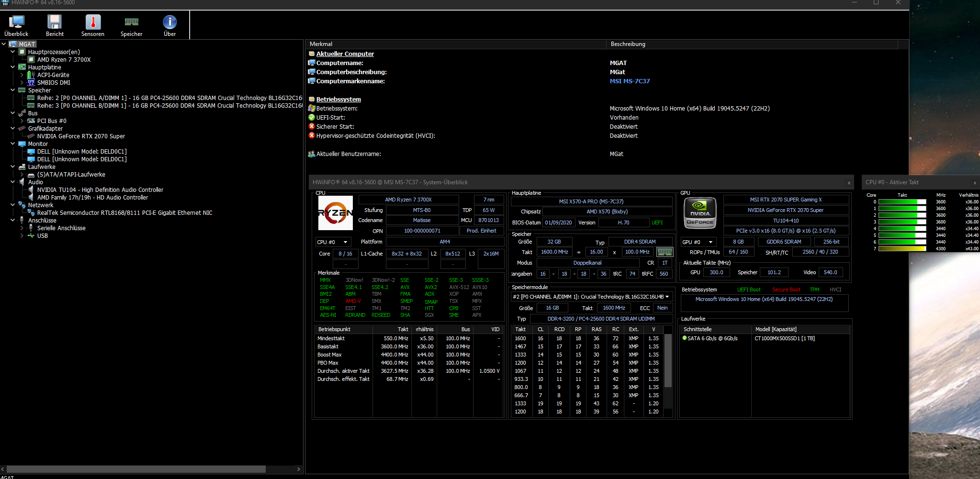Click the Hauptplatine motherboard icon in tree
The height and width of the screenshot is (479, 980).
pyautogui.click(x=22, y=67)
